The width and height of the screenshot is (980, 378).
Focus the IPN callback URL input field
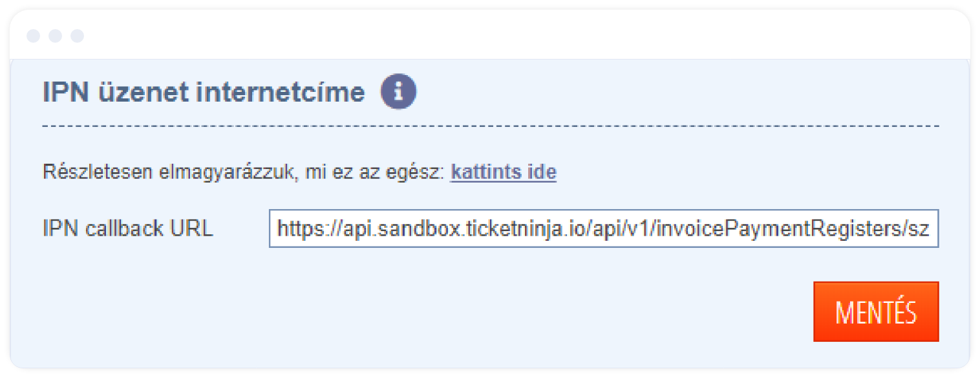(603, 228)
